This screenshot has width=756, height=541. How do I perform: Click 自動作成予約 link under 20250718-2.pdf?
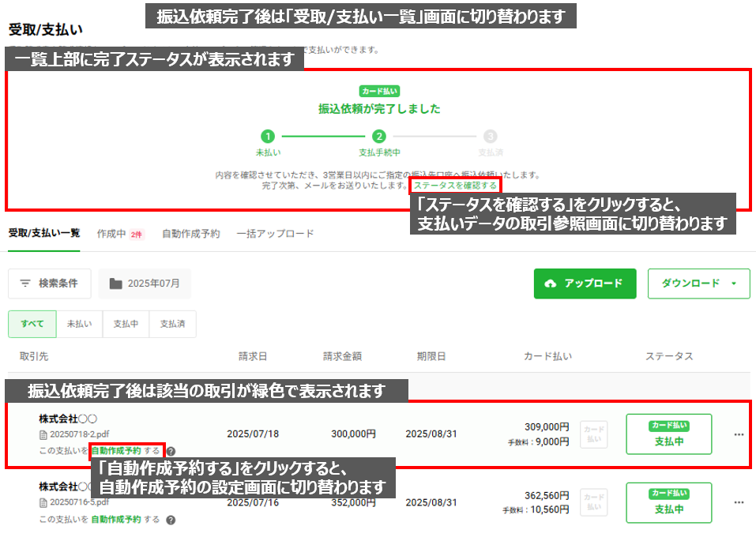pyautogui.click(x=116, y=451)
